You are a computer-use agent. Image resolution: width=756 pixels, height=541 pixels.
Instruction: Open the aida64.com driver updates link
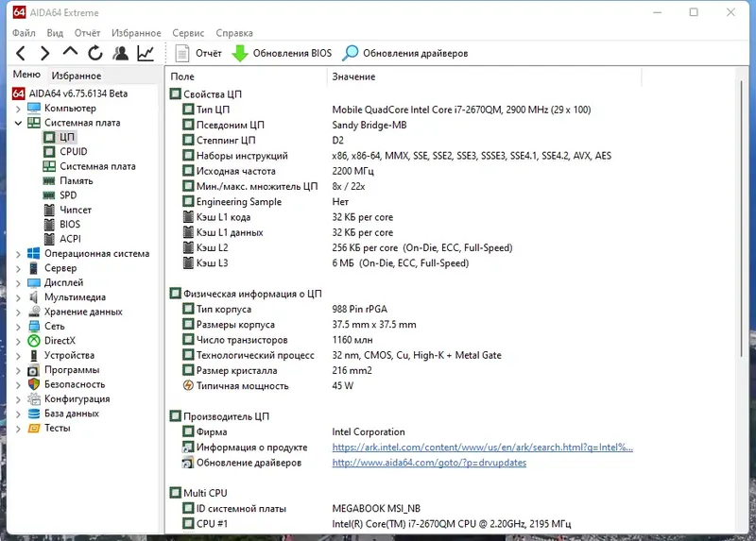click(x=429, y=463)
